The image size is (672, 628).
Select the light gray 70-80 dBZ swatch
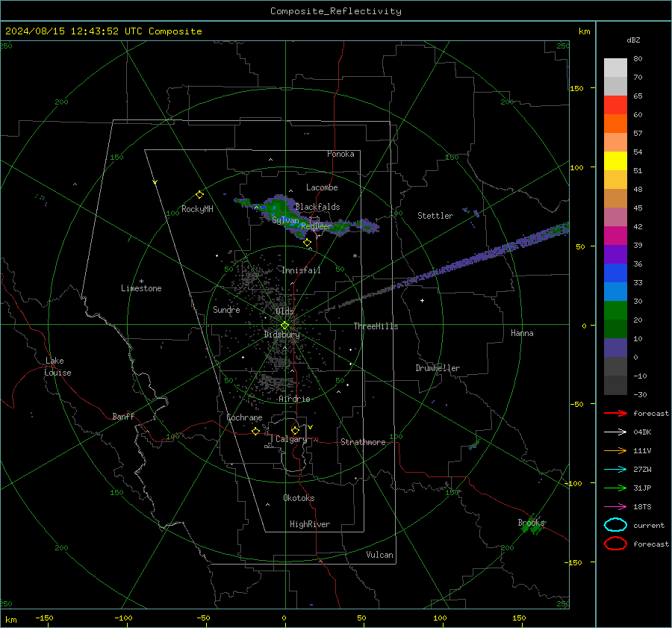coord(615,68)
